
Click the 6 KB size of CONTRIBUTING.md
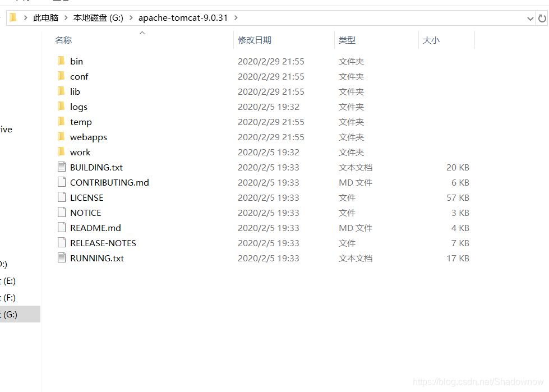tap(460, 182)
